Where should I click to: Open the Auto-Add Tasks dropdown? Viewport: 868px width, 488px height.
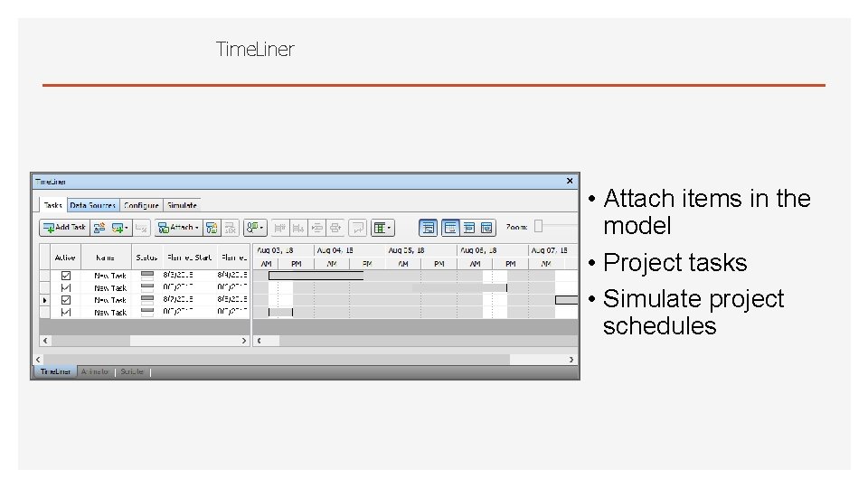coord(119,228)
